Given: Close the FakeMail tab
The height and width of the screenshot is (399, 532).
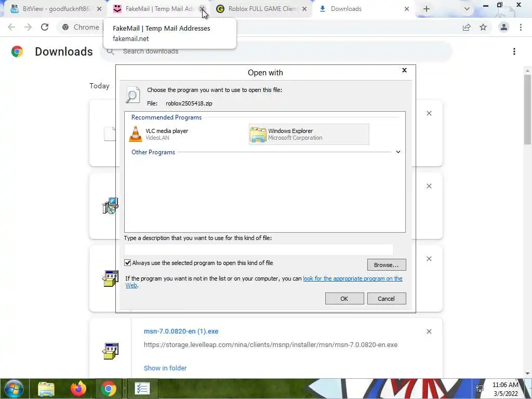Looking at the screenshot, I should [x=202, y=9].
